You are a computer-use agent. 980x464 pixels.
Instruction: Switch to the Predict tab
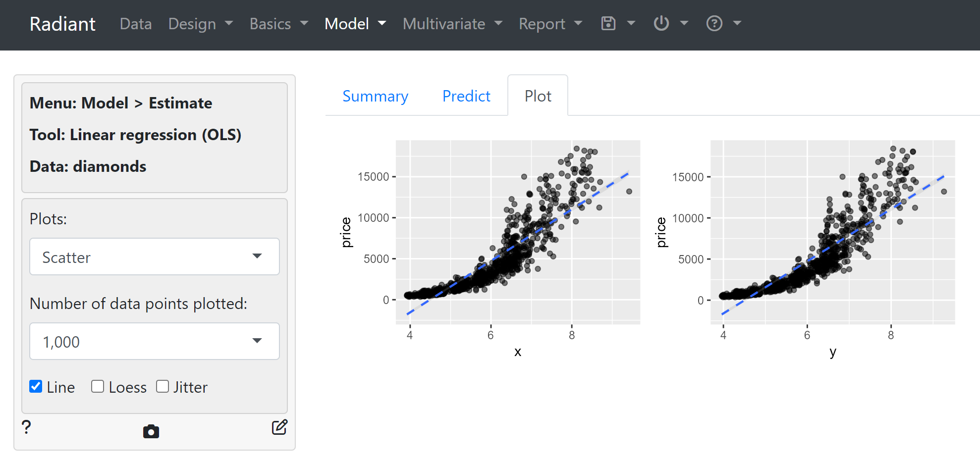pos(466,96)
